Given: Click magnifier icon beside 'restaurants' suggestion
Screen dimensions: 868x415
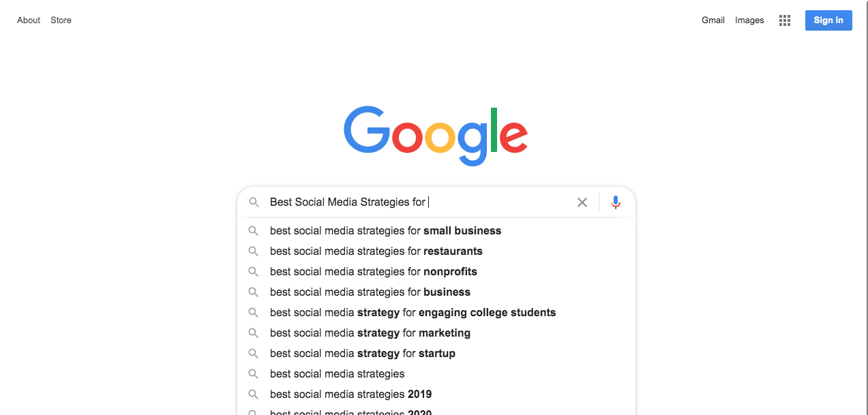Looking at the screenshot, I should point(254,251).
